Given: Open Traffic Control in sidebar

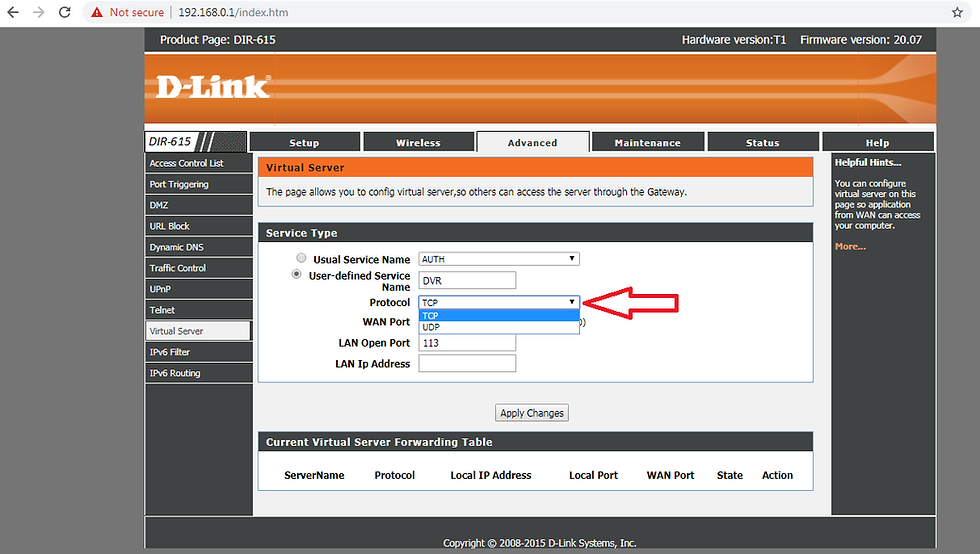Looking at the screenshot, I should coord(199,268).
